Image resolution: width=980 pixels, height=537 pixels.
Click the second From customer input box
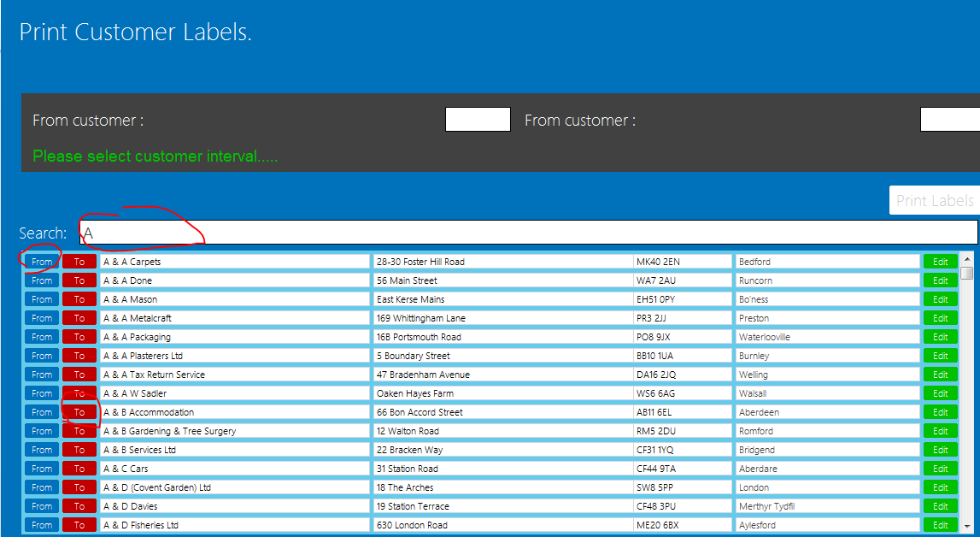click(950, 120)
